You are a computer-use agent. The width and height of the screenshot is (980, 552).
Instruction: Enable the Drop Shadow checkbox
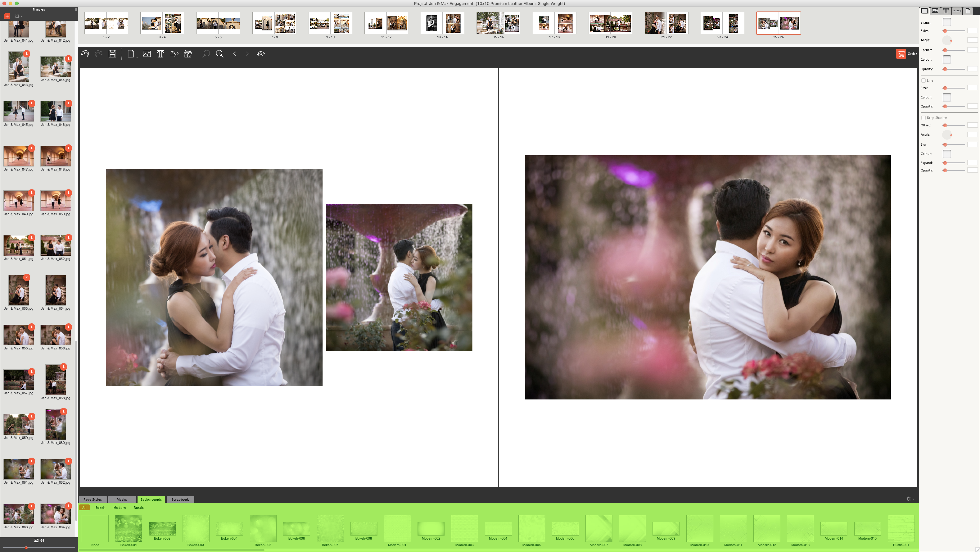click(x=924, y=118)
